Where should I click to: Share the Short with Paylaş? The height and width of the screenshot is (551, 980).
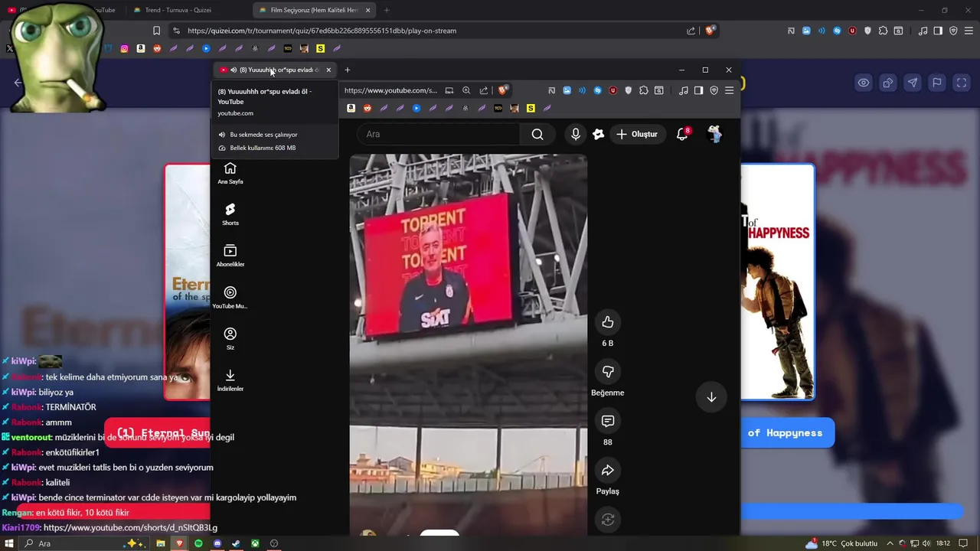[608, 470]
